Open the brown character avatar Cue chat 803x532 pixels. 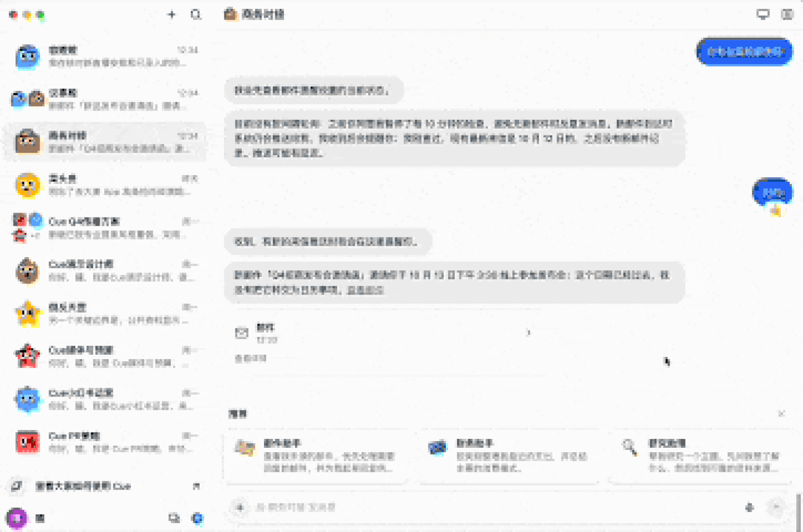105,271
